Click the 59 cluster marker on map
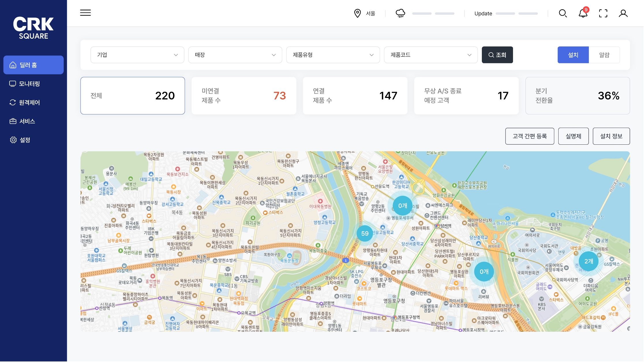Viewport: 644px width, 362px height. click(x=365, y=233)
